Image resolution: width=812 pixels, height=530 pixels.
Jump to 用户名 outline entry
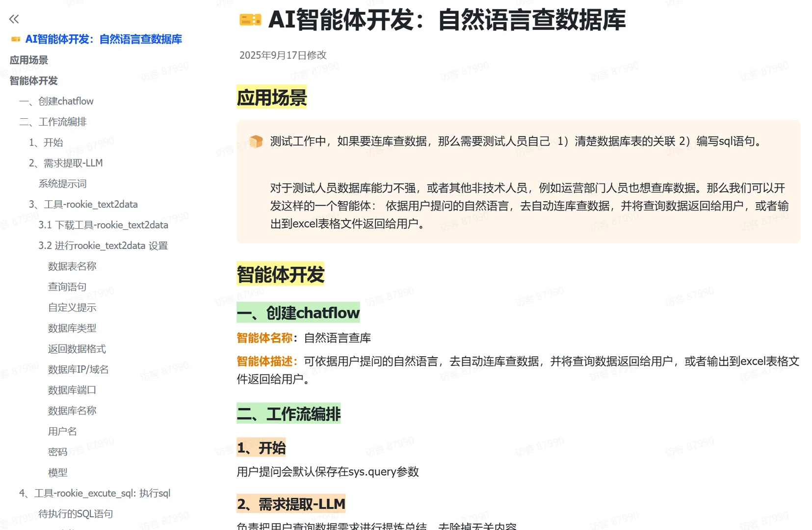(62, 431)
